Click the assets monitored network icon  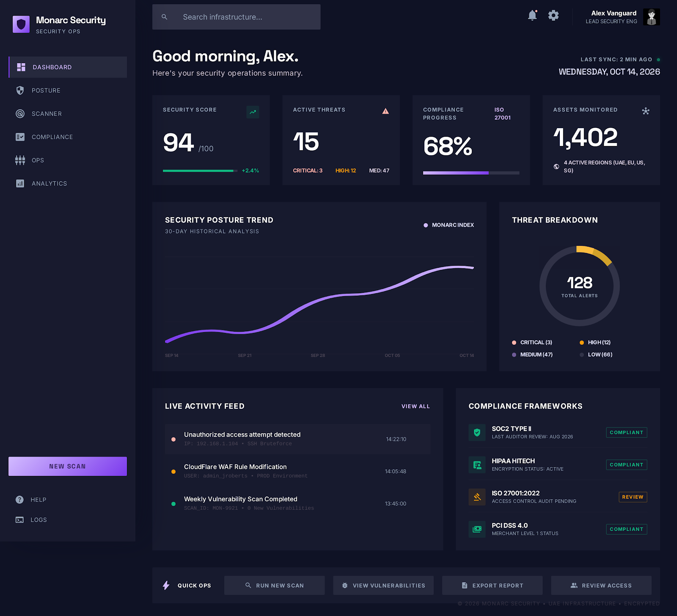(645, 111)
